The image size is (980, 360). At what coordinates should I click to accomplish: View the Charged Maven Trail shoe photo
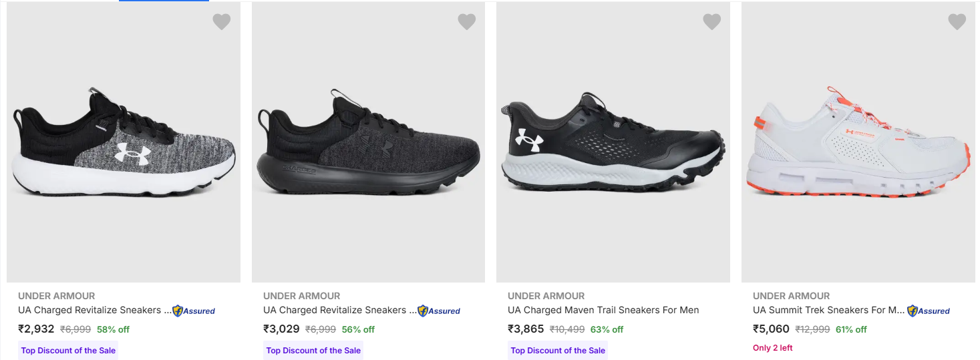(x=613, y=144)
